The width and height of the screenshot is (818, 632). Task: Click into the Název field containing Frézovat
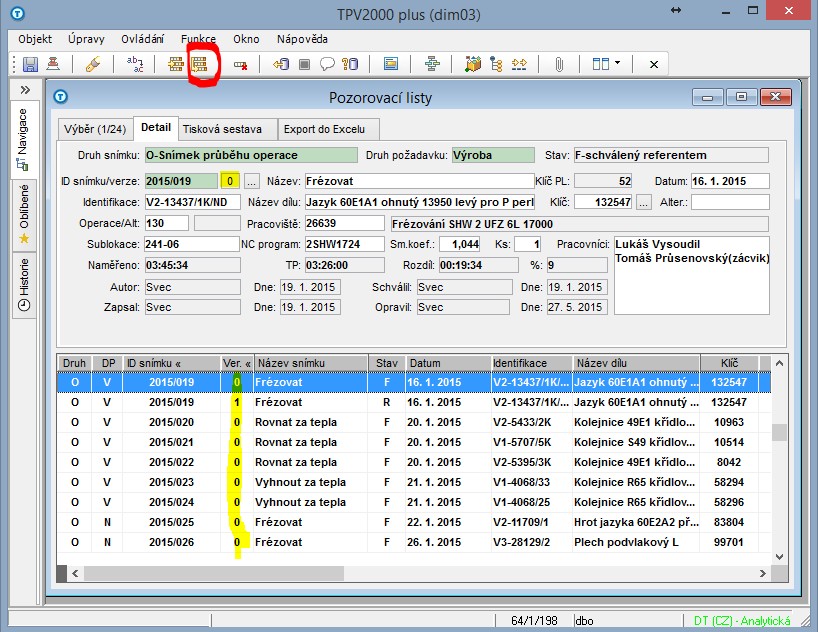tap(419, 181)
